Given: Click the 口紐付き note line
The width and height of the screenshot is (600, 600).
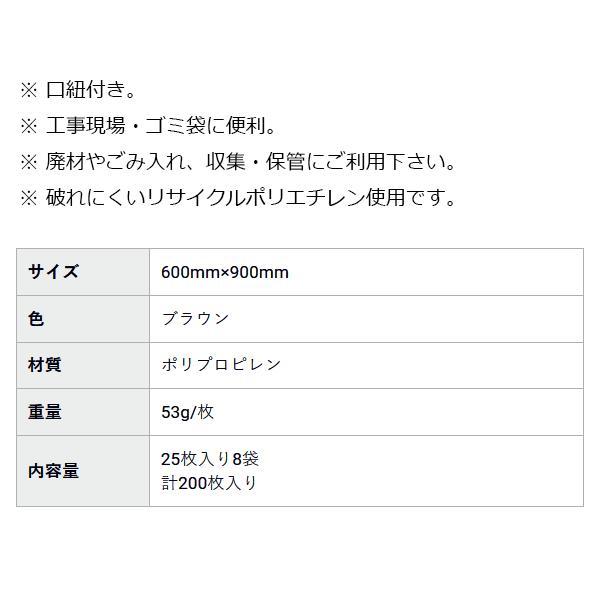Looking at the screenshot, I should [x=78, y=90].
